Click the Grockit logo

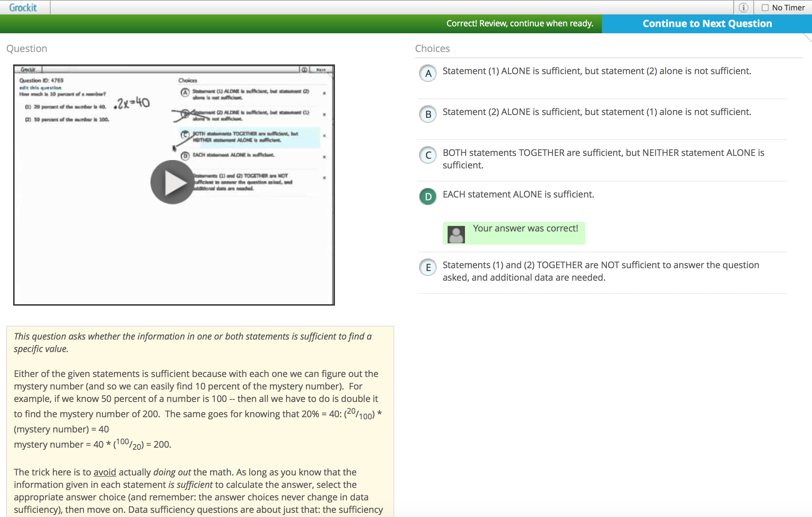tap(23, 7)
